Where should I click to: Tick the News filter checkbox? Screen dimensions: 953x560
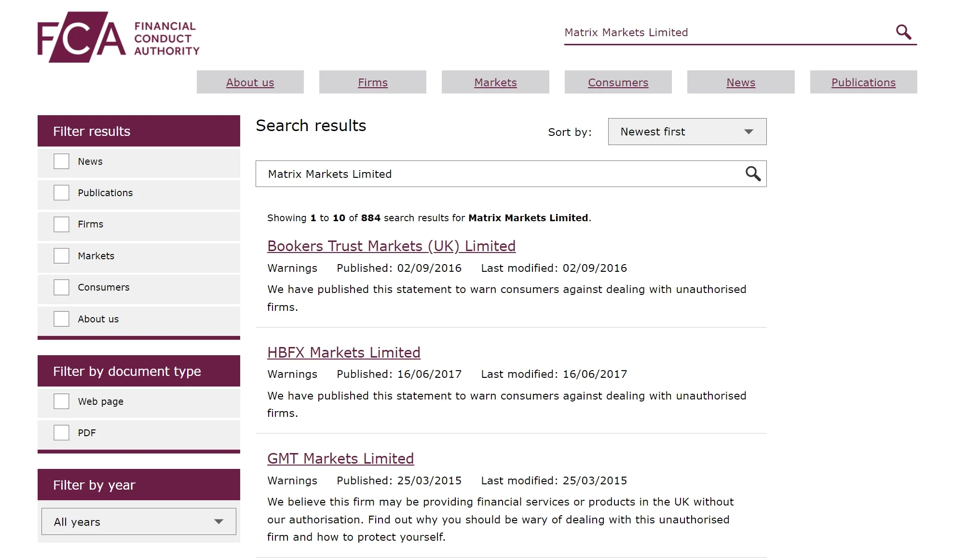click(x=61, y=161)
